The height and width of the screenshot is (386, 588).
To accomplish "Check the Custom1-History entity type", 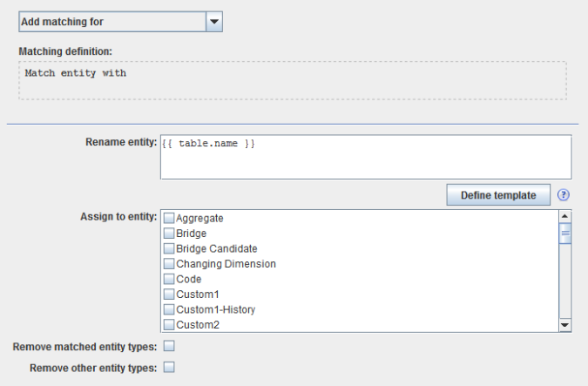I will click(x=170, y=309).
